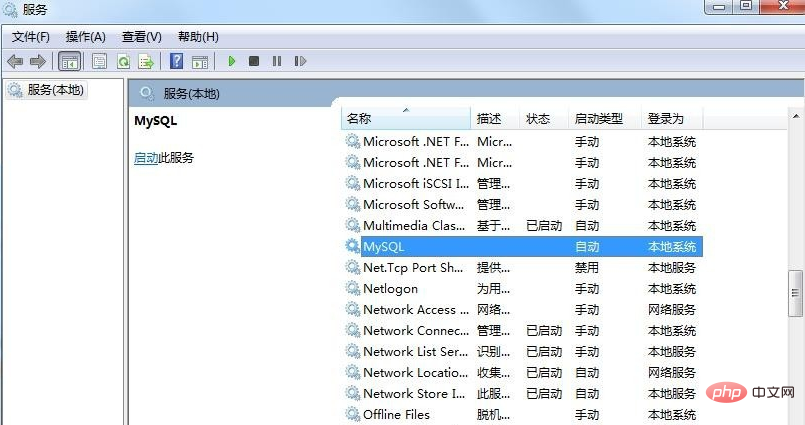This screenshot has width=805, height=425.
Task: Select 服务(本地) in the left tree
Action: 55,90
